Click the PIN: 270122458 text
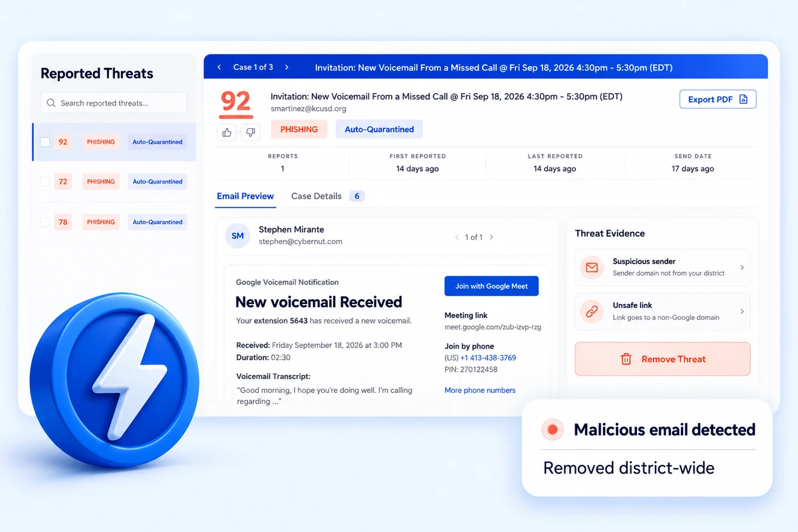 point(471,369)
